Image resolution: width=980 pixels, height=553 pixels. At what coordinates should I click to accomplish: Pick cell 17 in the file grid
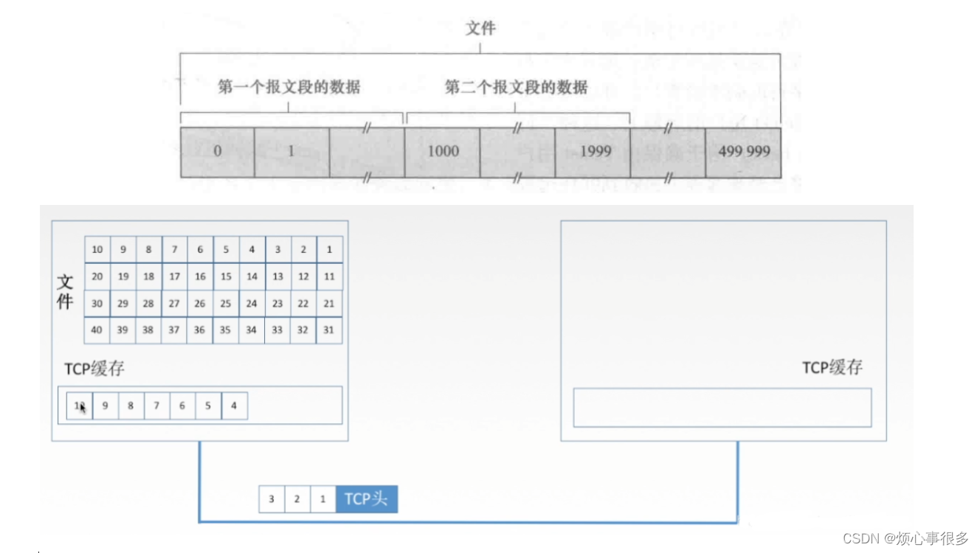click(174, 276)
